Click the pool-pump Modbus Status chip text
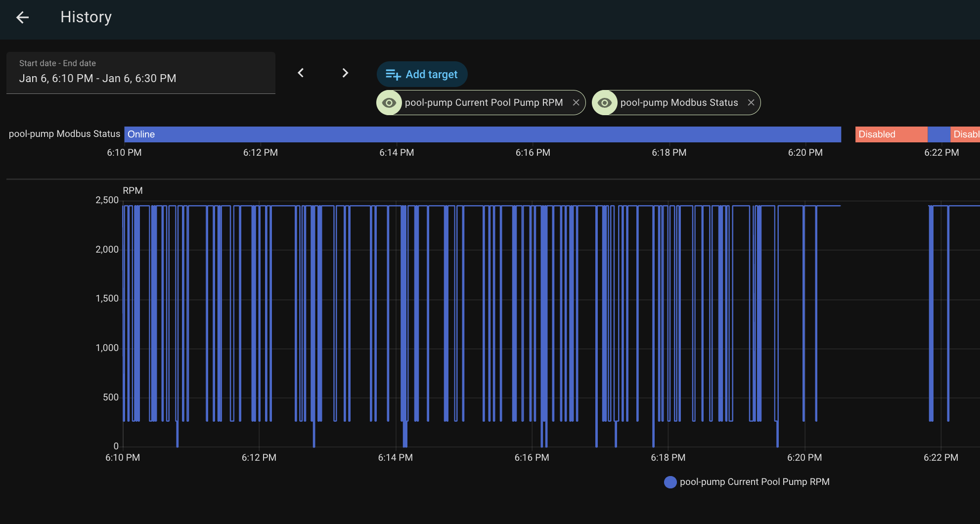 point(678,103)
